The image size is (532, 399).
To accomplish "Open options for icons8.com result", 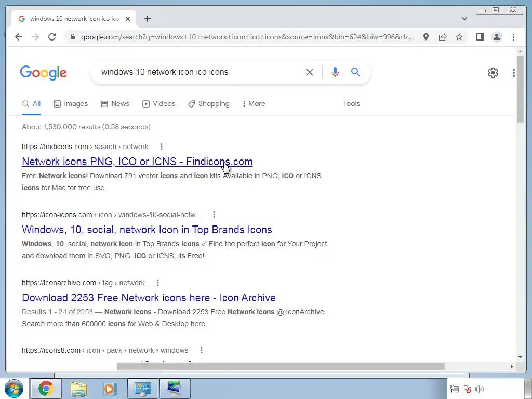I will pyautogui.click(x=201, y=350).
